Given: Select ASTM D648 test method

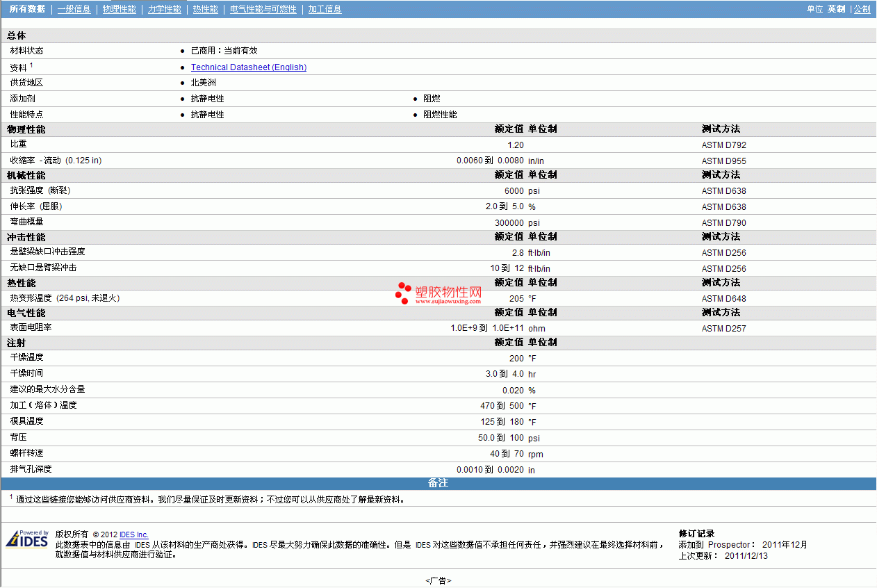Looking at the screenshot, I should (724, 299).
